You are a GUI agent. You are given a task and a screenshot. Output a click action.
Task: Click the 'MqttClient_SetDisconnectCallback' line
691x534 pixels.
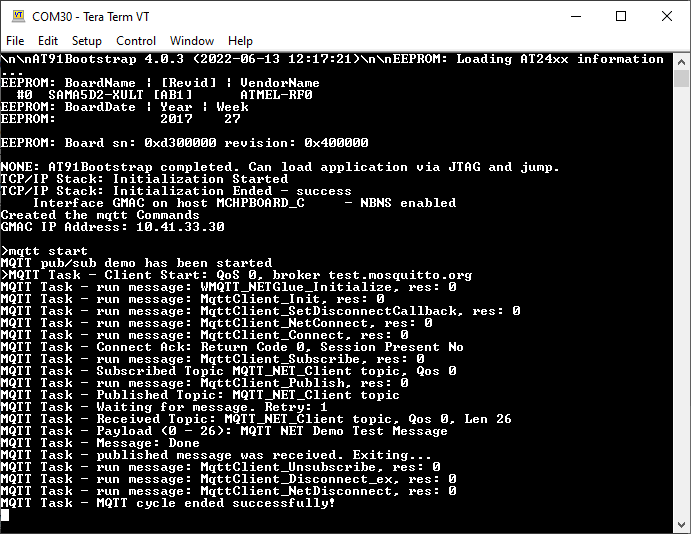click(261, 311)
